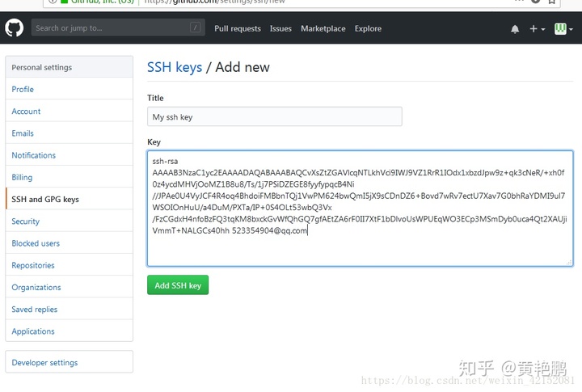Open Emails settings
The width and height of the screenshot is (582, 392).
[x=69, y=133]
